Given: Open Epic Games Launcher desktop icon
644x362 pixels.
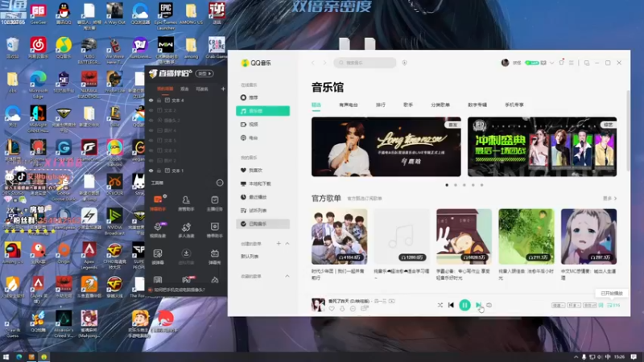Looking at the screenshot, I should 166,15.
